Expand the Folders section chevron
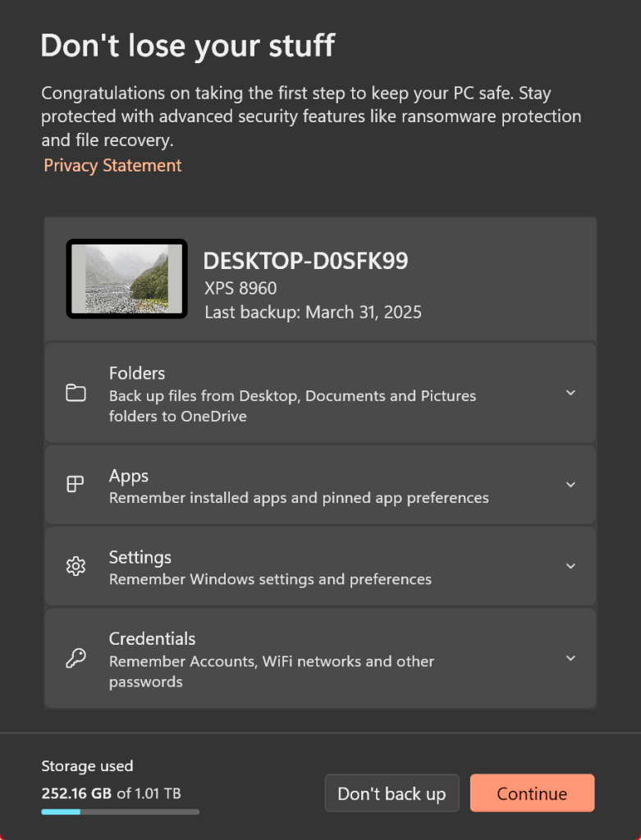 click(x=570, y=393)
